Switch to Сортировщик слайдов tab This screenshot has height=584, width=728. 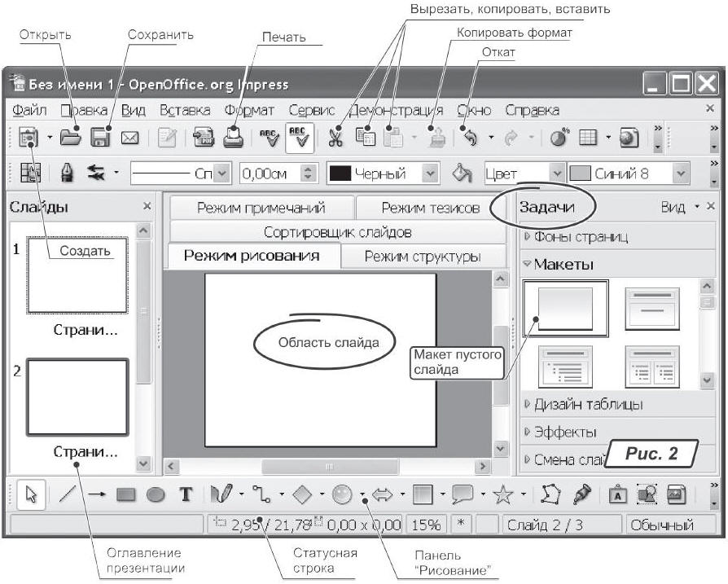click(337, 232)
